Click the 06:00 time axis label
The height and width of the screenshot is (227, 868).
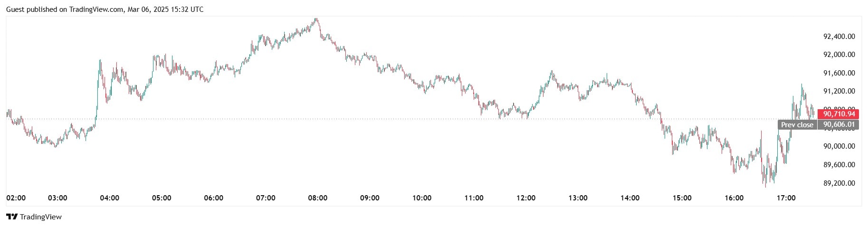click(x=213, y=198)
